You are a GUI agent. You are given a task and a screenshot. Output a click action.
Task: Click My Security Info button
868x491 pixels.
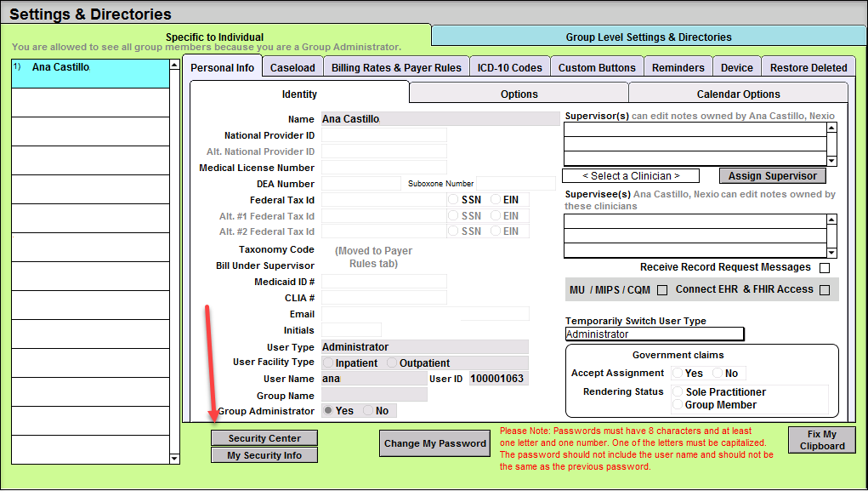(x=264, y=455)
